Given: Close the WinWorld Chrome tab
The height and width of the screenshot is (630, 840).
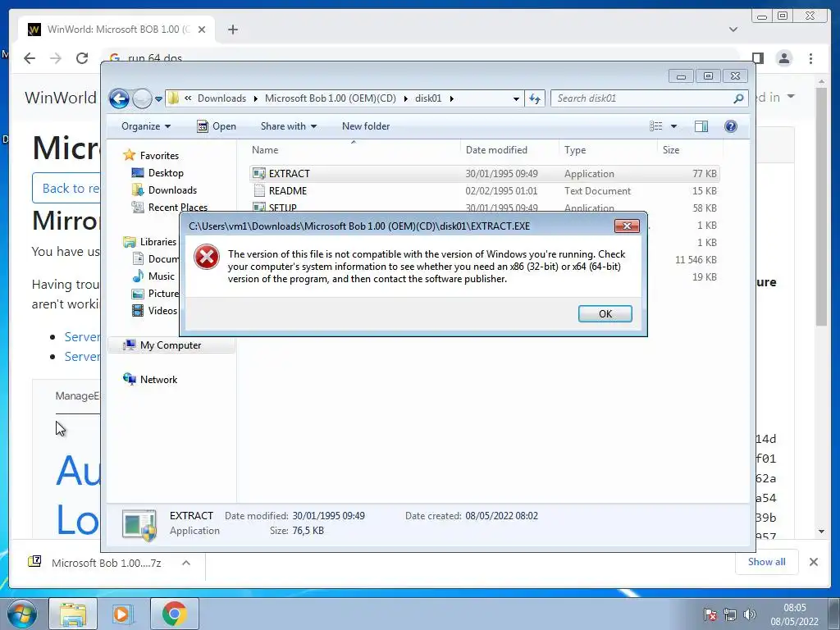Looking at the screenshot, I should click(202, 30).
